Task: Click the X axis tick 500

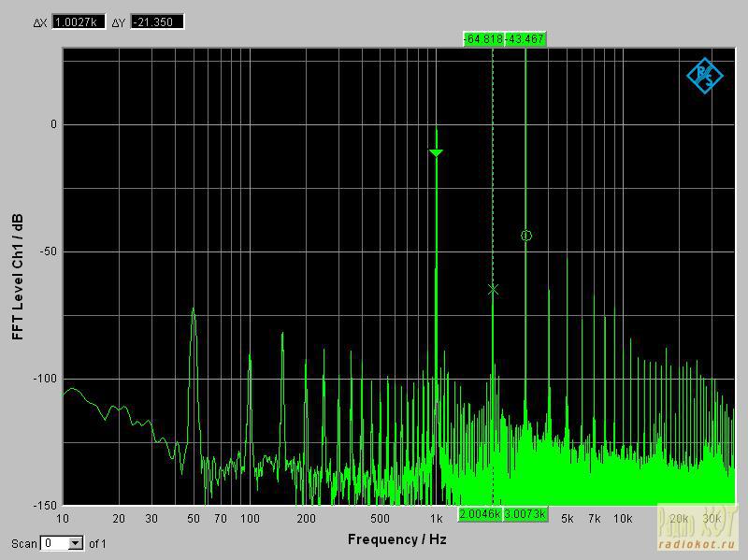Action: [380, 519]
